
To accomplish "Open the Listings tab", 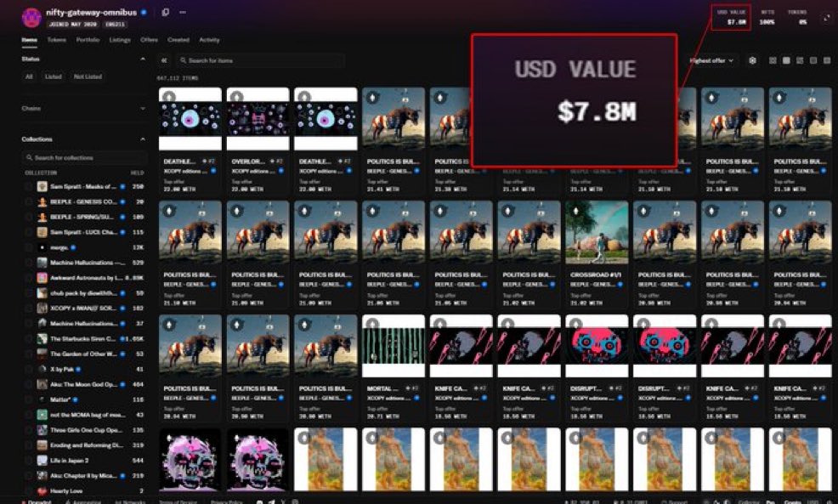I will [120, 40].
